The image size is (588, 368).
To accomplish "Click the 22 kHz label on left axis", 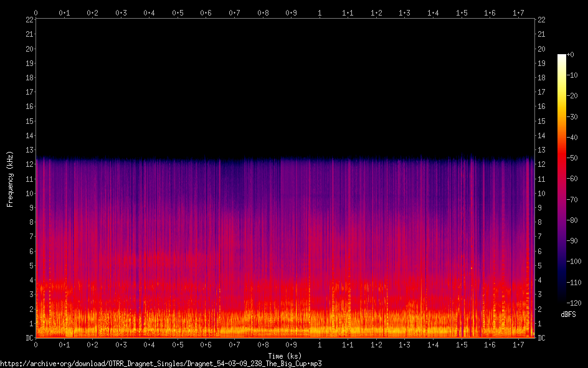I will click(x=27, y=20).
